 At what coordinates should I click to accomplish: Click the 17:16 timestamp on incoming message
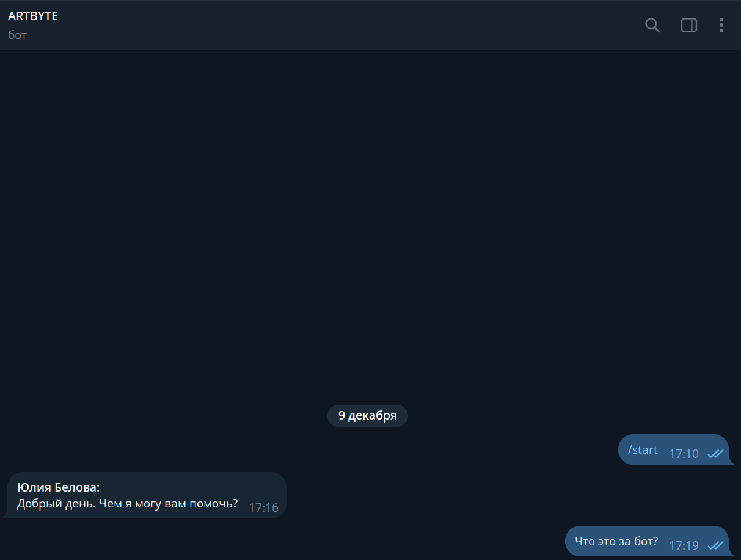click(263, 507)
